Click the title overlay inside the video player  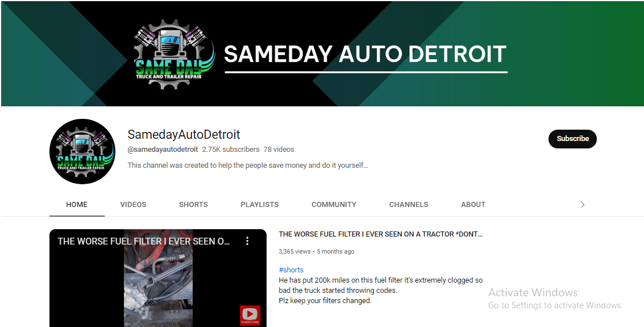[144, 241]
